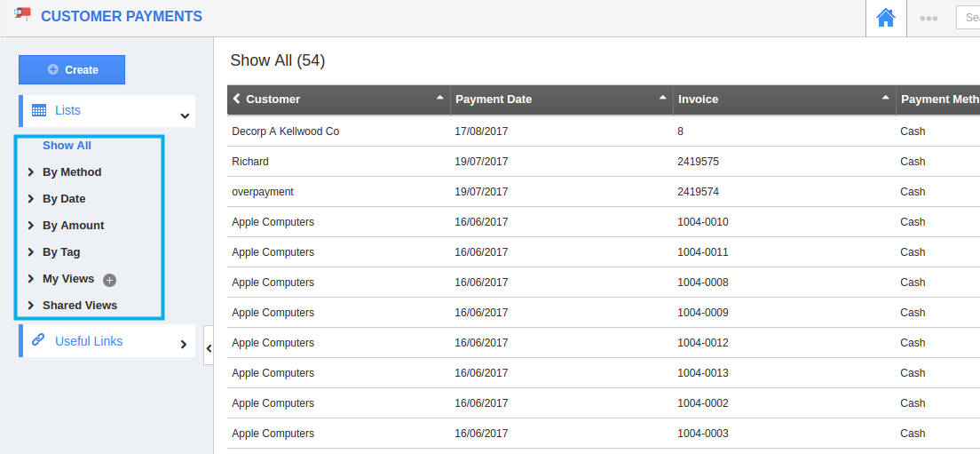Open the Decorp A Kellwood Co payment row
Image resolution: width=980 pixels, height=454 pixels.
click(x=603, y=131)
